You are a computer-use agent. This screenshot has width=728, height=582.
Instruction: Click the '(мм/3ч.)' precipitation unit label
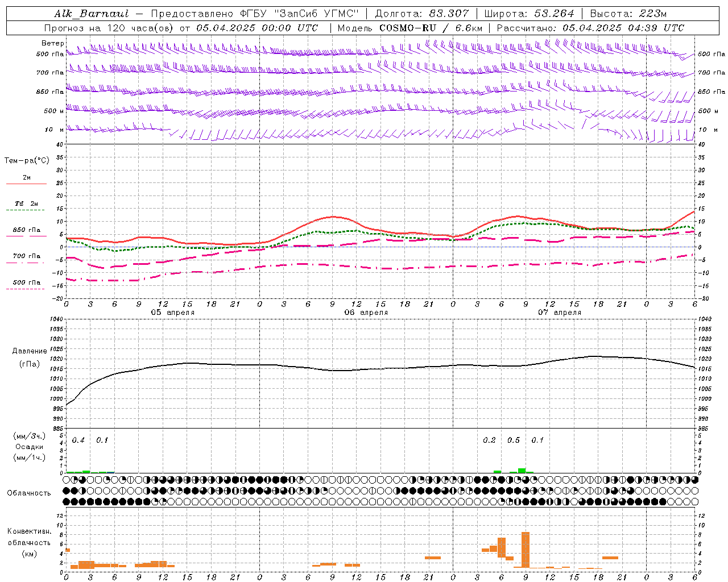pyautogui.click(x=30, y=436)
